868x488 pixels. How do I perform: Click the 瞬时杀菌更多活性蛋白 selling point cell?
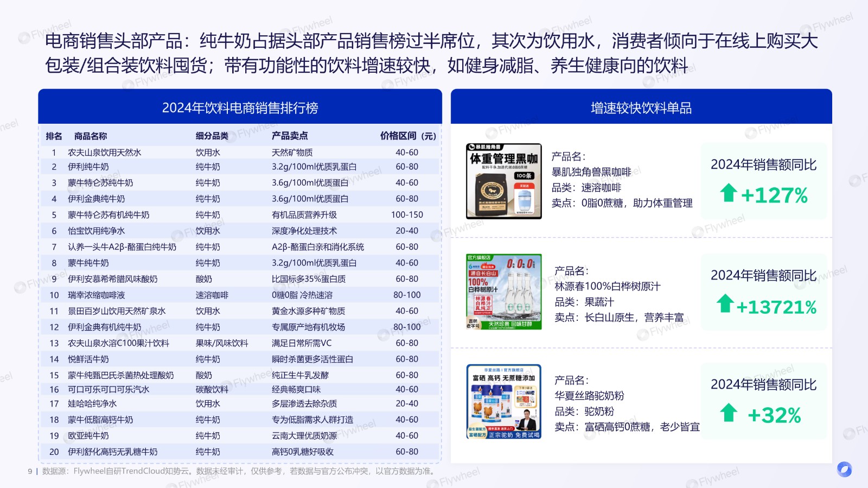point(312,359)
